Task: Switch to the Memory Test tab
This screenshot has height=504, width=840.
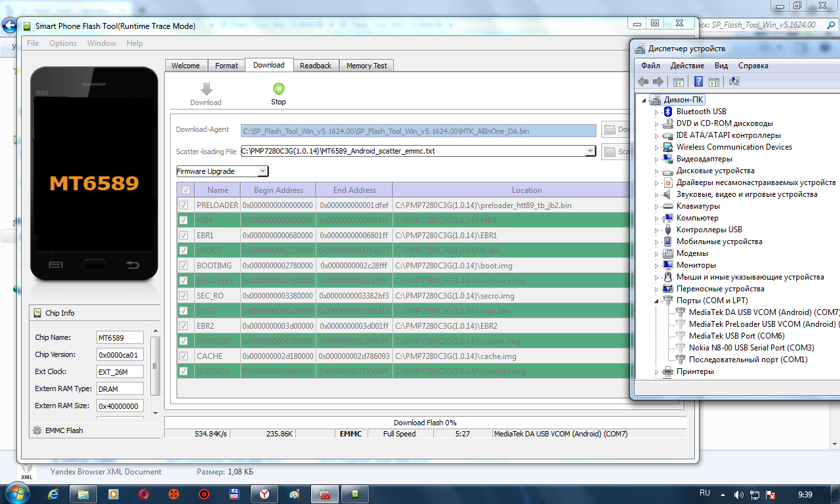Action: tap(366, 66)
